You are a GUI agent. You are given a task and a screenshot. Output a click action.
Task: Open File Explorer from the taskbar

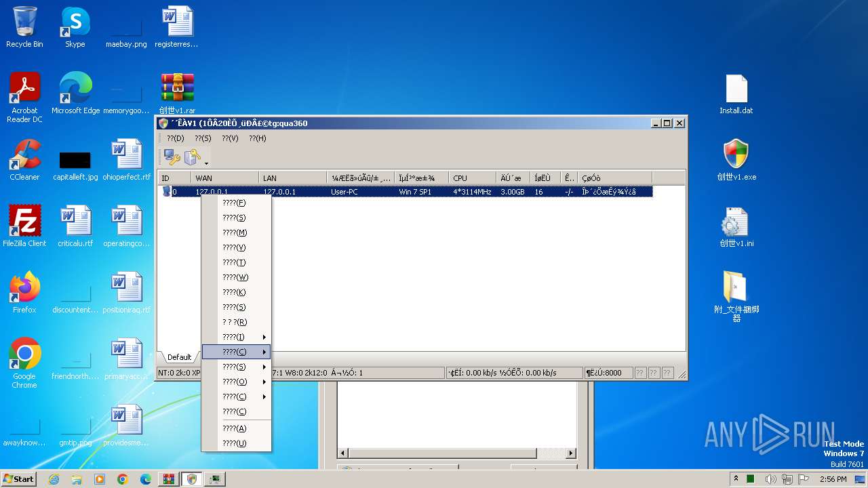pyautogui.click(x=77, y=479)
